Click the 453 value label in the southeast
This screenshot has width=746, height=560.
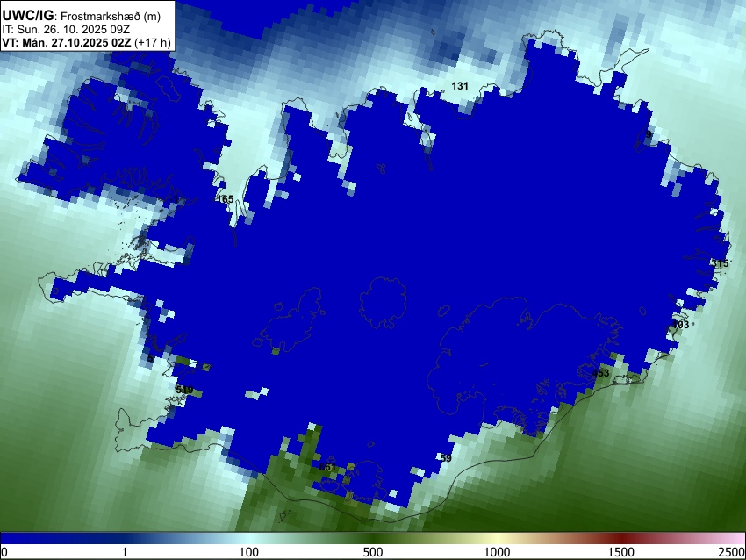600,373
